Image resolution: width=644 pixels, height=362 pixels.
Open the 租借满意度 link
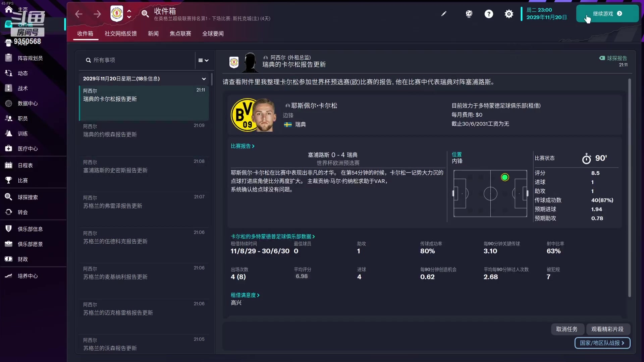[245, 295]
